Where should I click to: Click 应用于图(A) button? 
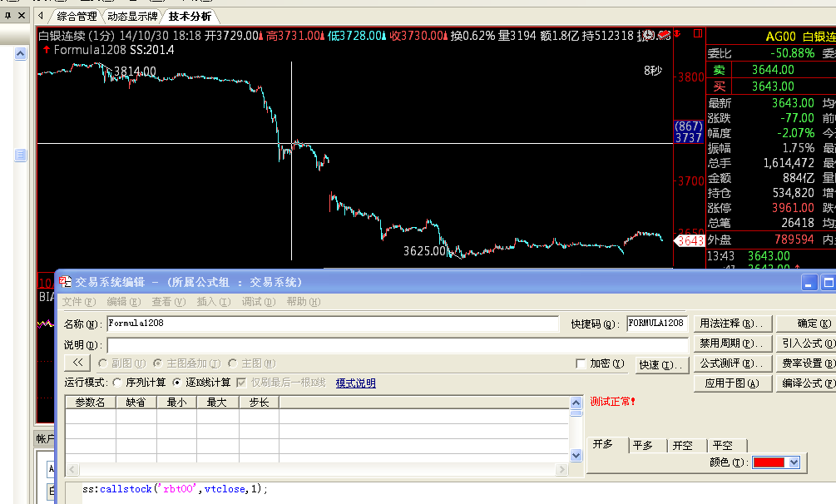(733, 383)
